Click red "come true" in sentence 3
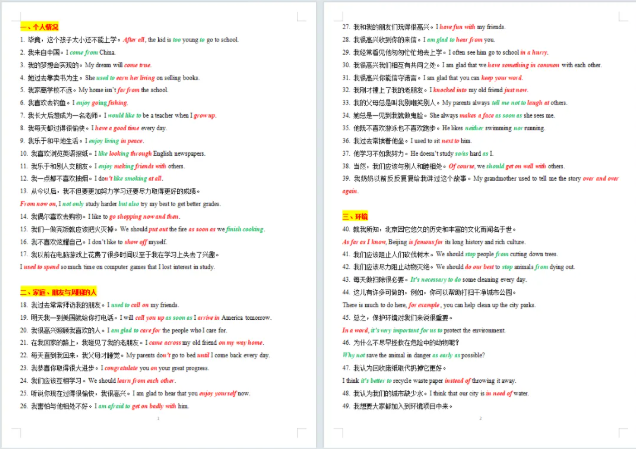 pos(138,65)
